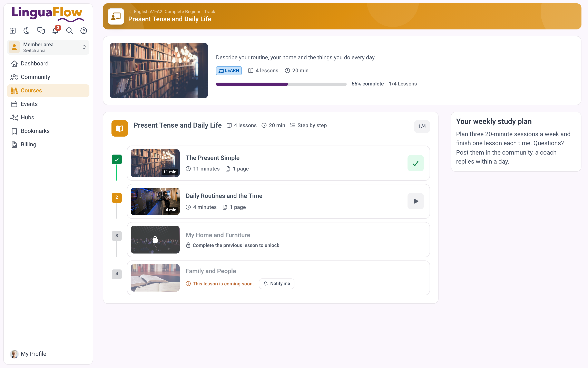Screen dimensions: 588x368
Task: Click the orange book module icon
Action: (x=120, y=128)
